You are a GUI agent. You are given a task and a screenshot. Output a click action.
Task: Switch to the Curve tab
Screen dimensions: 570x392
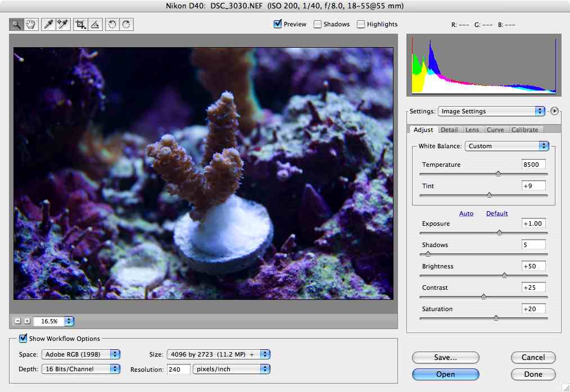(495, 130)
